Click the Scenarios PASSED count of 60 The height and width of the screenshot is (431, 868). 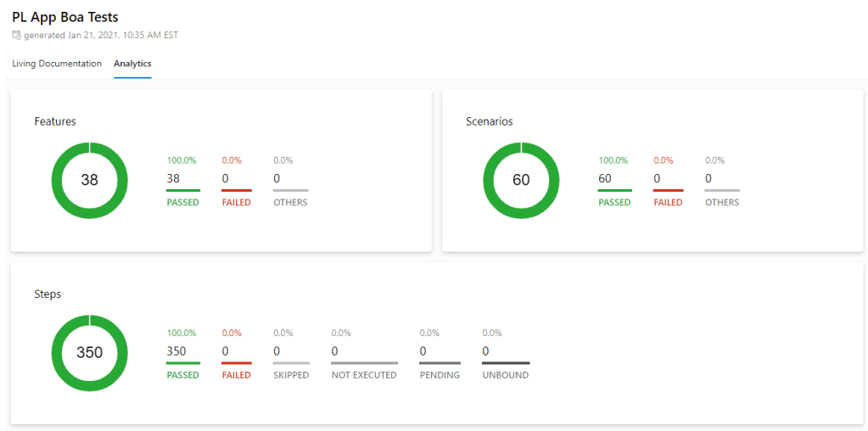click(605, 179)
